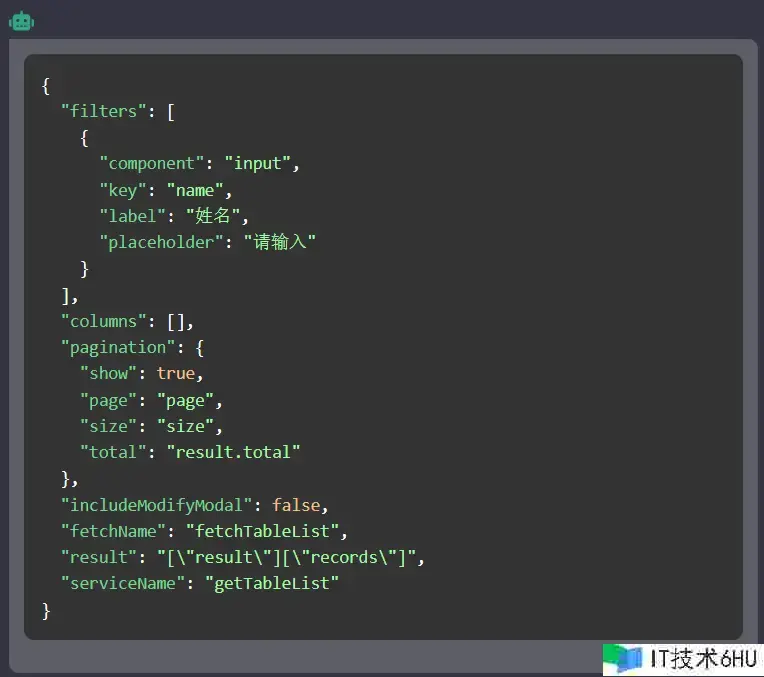Click the "请输入" placeholder value

pos(280,242)
